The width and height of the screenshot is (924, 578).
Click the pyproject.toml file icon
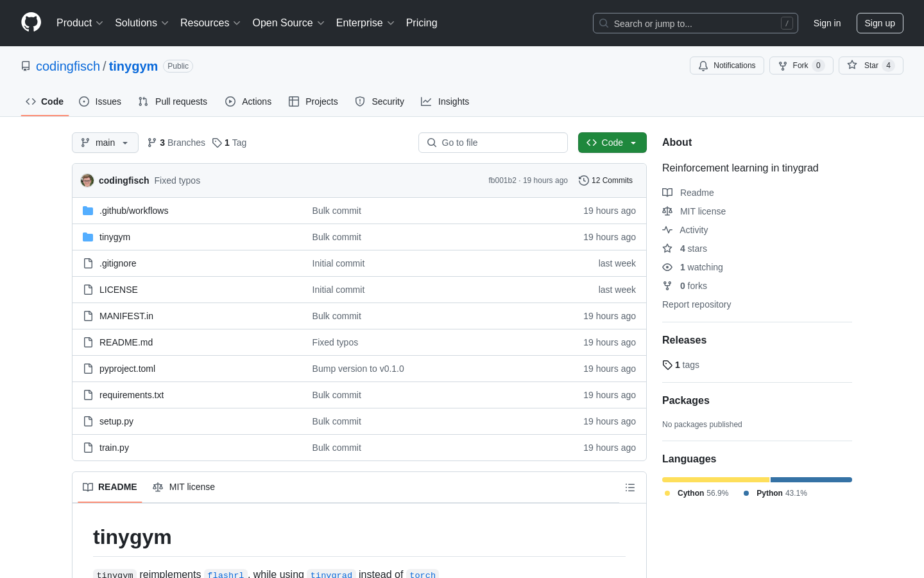[88, 369]
